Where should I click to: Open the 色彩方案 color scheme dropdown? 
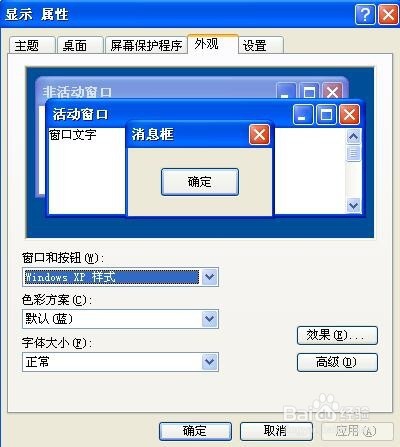[x=210, y=319]
